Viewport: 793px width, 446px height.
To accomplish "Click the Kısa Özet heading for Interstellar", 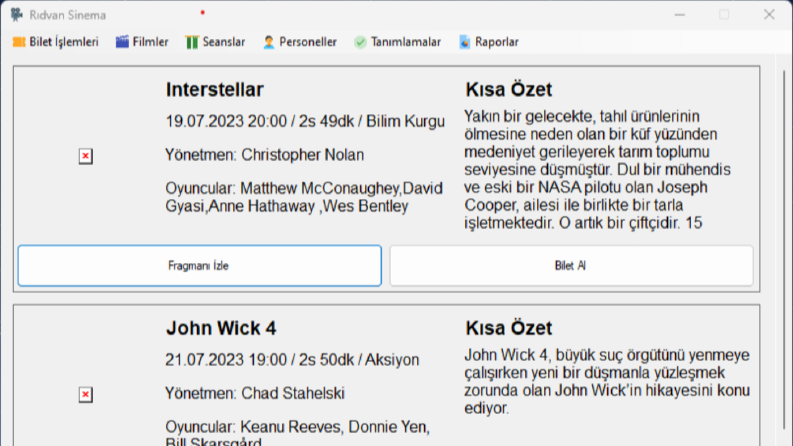I will click(508, 90).
